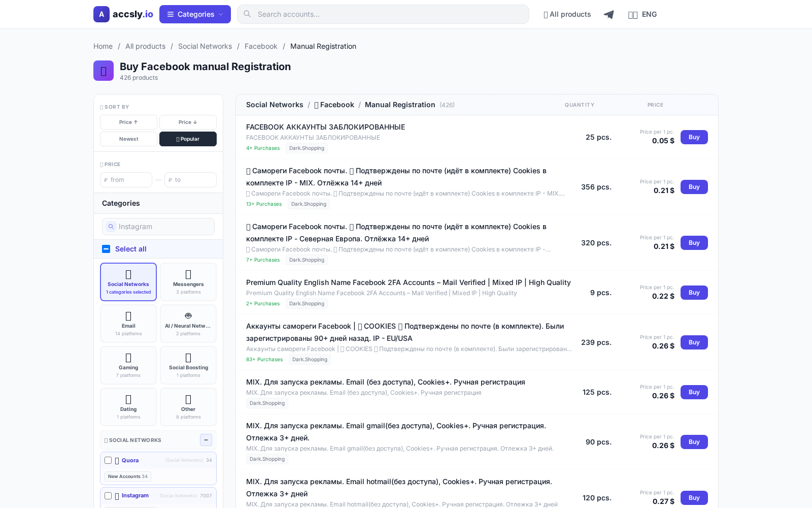Check the Quora checkbox
Image resolution: width=812 pixels, height=508 pixels.
point(108,460)
